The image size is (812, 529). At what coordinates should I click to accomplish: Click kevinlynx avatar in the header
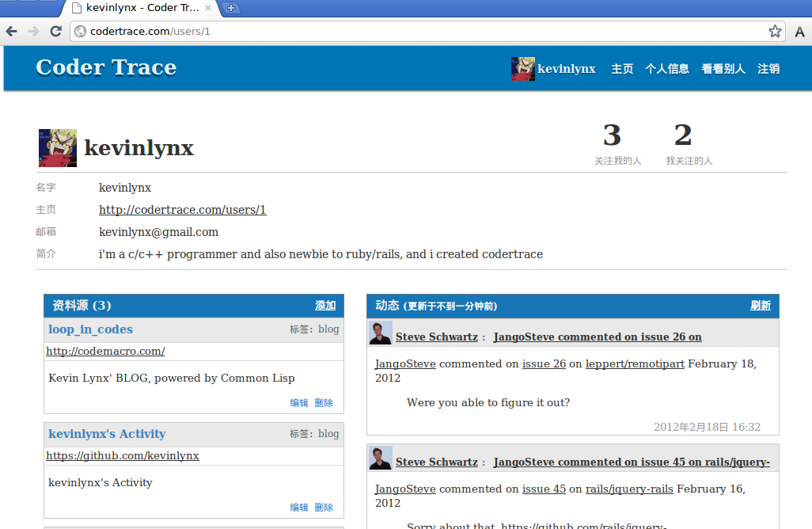click(522, 69)
